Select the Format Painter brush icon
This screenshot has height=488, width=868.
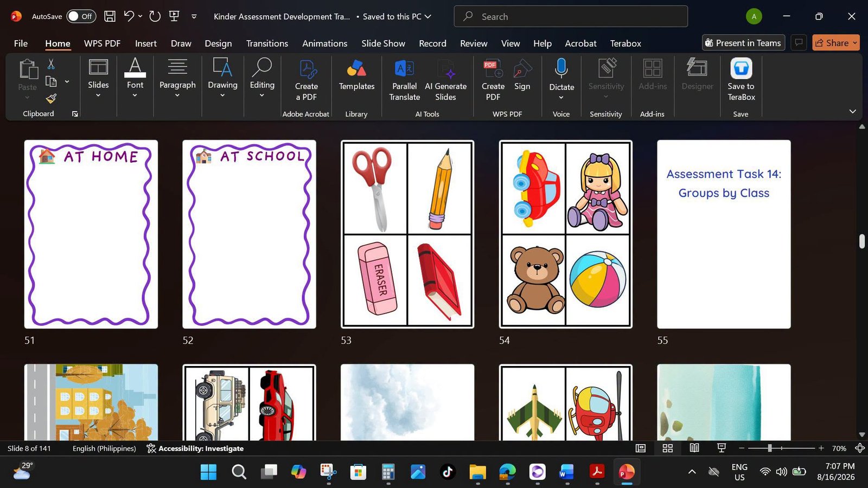coord(51,98)
